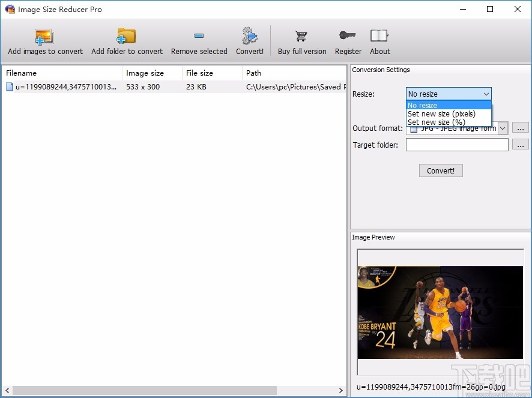The image size is (532, 398).
Task: Select No resize from the Resize list
Action: [422, 105]
